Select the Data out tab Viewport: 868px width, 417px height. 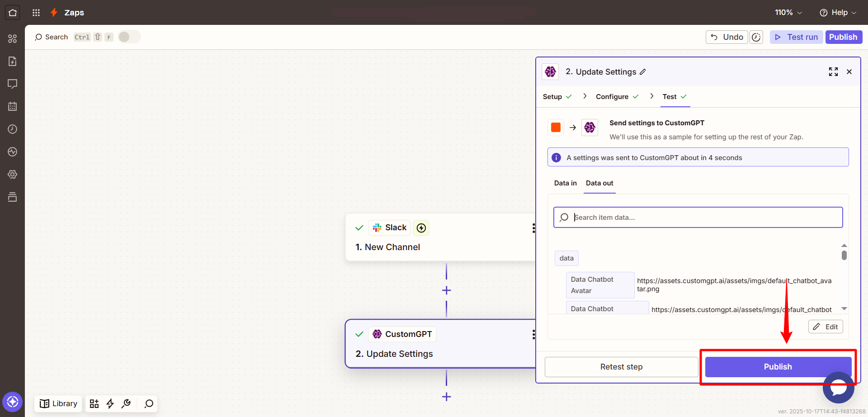pyautogui.click(x=599, y=183)
